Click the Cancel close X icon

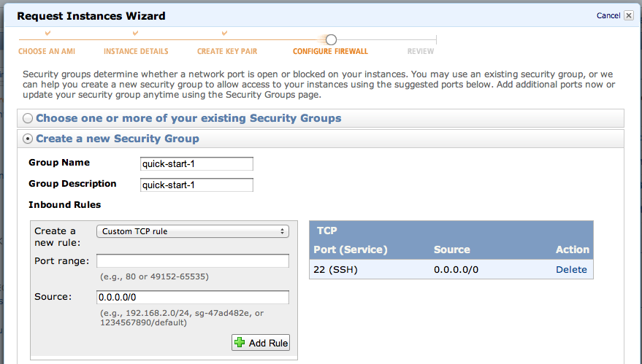[x=629, y=15]
